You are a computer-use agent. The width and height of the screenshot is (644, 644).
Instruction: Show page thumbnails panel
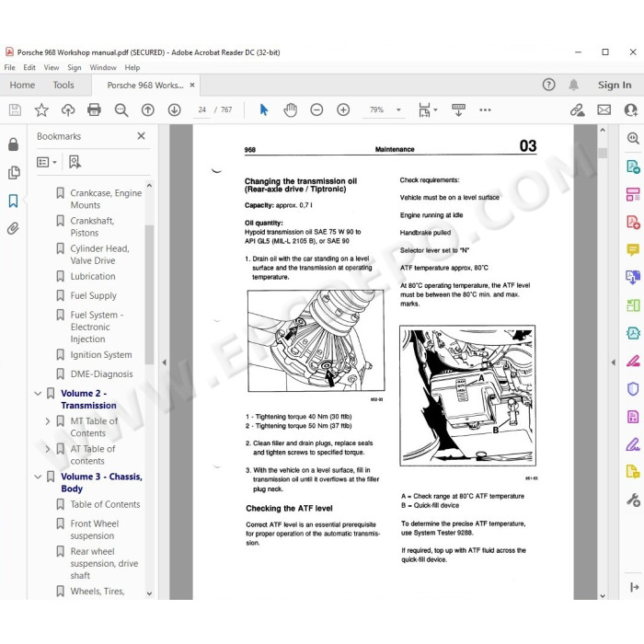14,173
